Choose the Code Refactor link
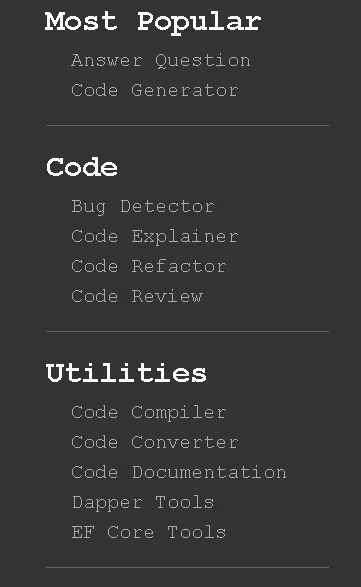The width and height of the screenshot is (361, 587). (x=149, y=267)
